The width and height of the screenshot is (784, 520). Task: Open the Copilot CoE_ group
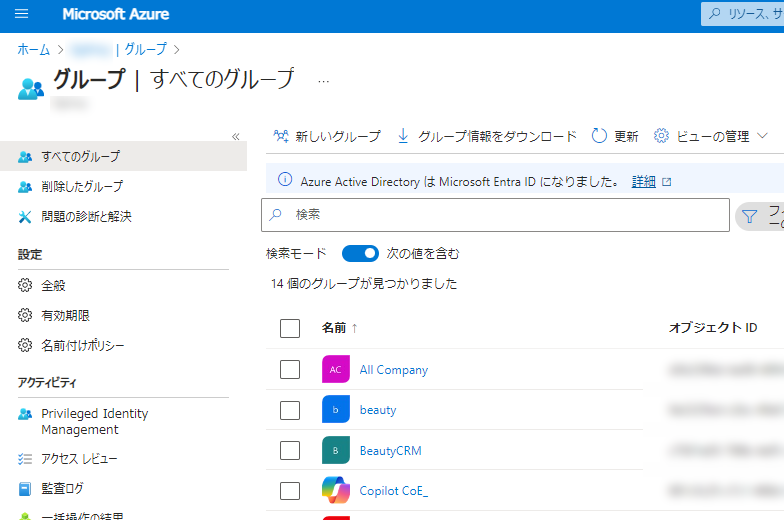[394, 491]
